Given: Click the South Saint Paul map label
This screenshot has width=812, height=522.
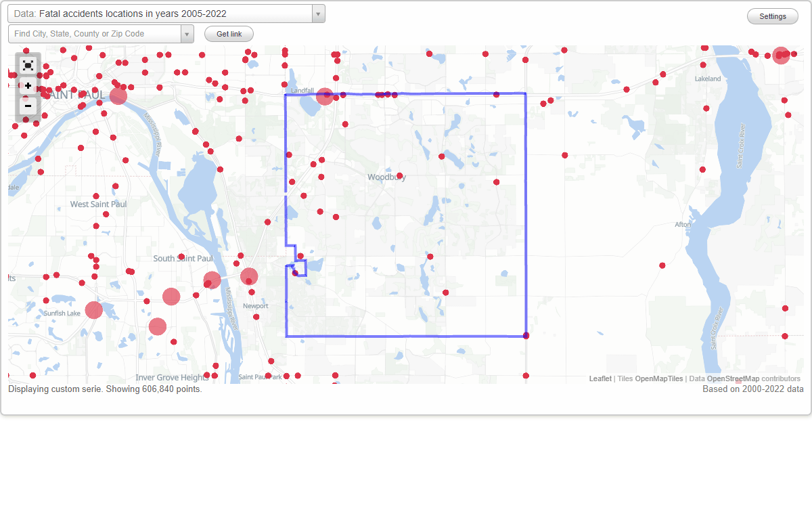Looking at the screenshot, I should (x=183, y=259).
